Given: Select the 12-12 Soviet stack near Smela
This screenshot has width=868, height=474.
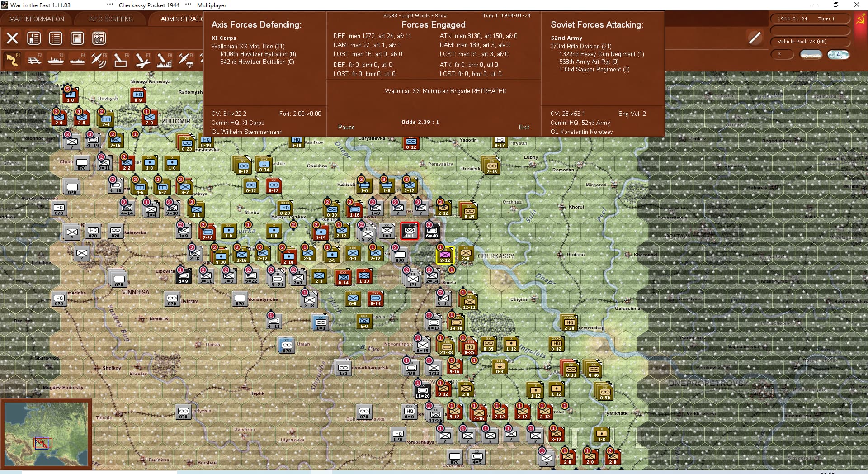Looking at the screenshot, I should click(468, 301).
